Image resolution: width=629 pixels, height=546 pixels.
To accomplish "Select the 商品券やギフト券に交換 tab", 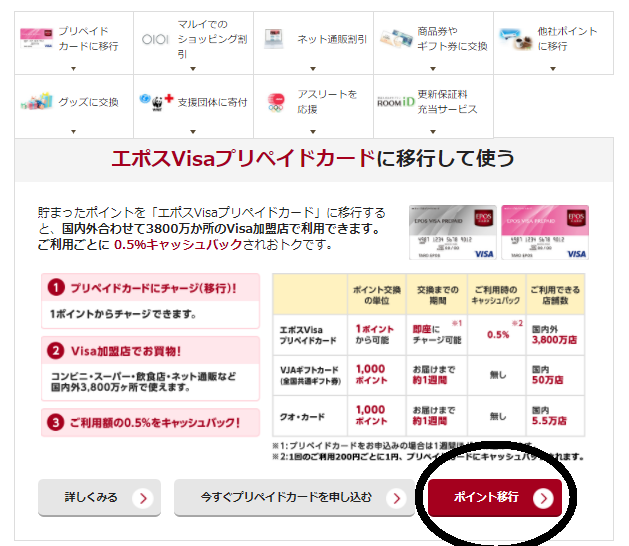I will [x=433, y=43].
